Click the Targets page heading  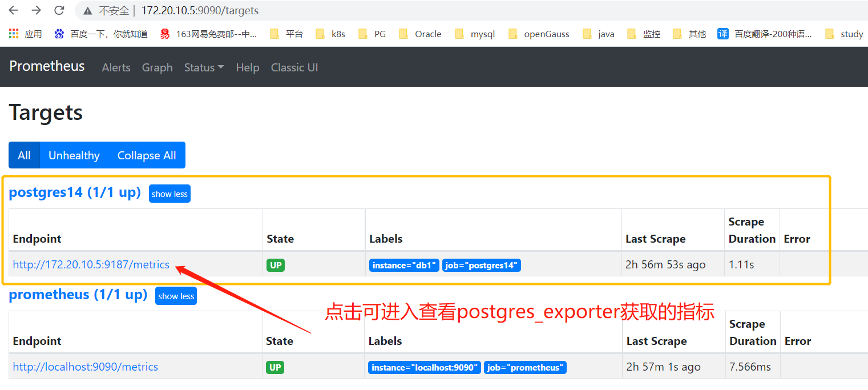pyautogui.click(x=46, y=112)
